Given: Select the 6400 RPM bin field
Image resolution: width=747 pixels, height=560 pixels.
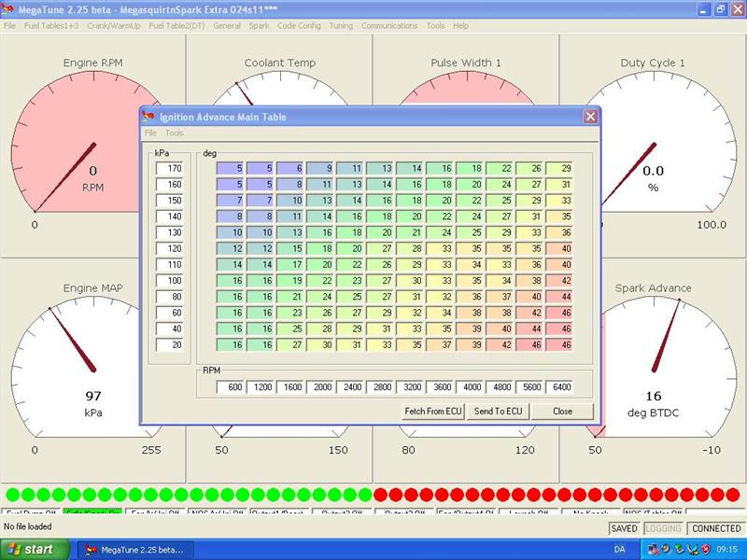Looking at the screenshot, I should (x=559, y=387).
